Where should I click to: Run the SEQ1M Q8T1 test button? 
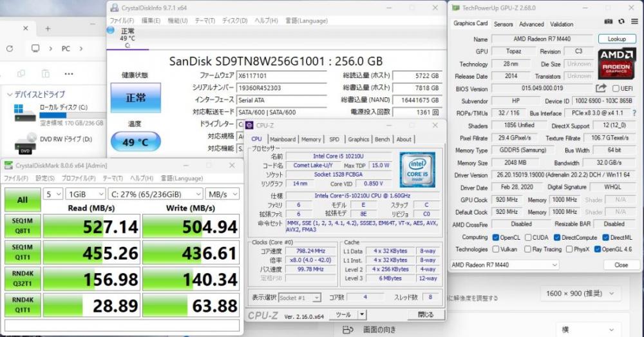click(x=23, y=226)
